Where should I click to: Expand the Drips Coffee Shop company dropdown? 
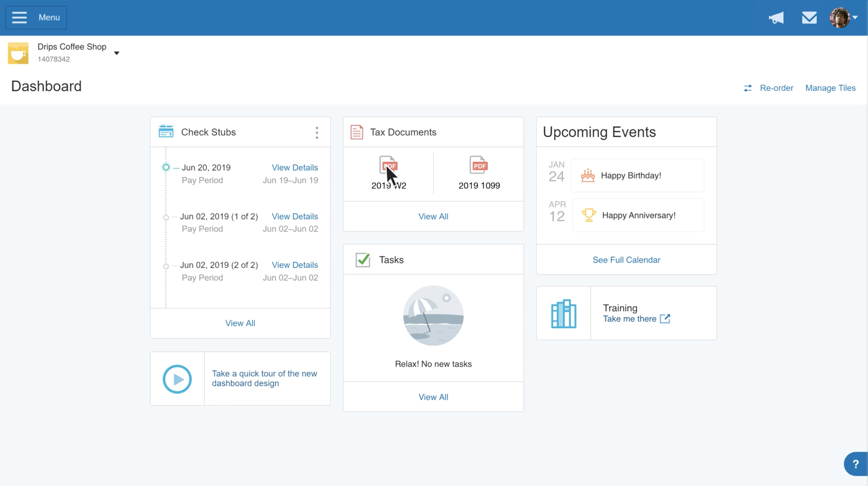coord(117,53)
